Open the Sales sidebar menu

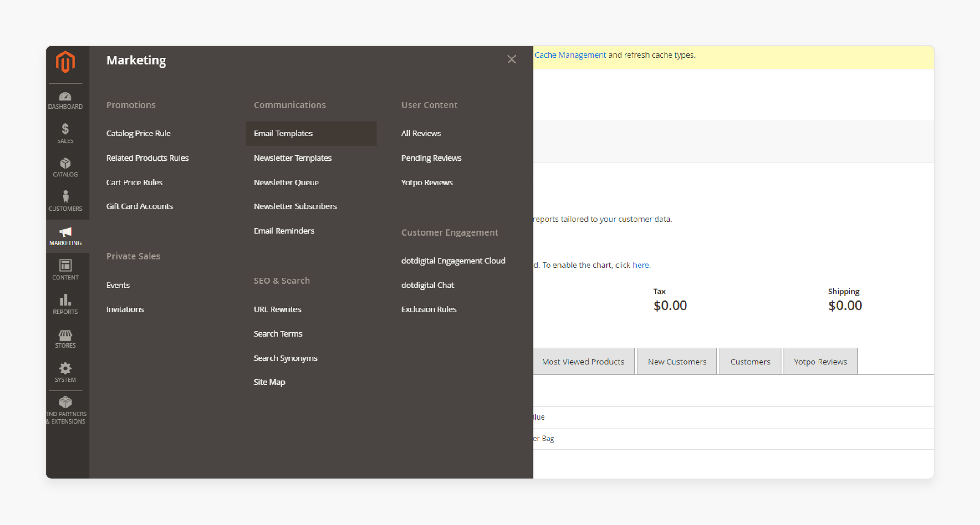65,133
